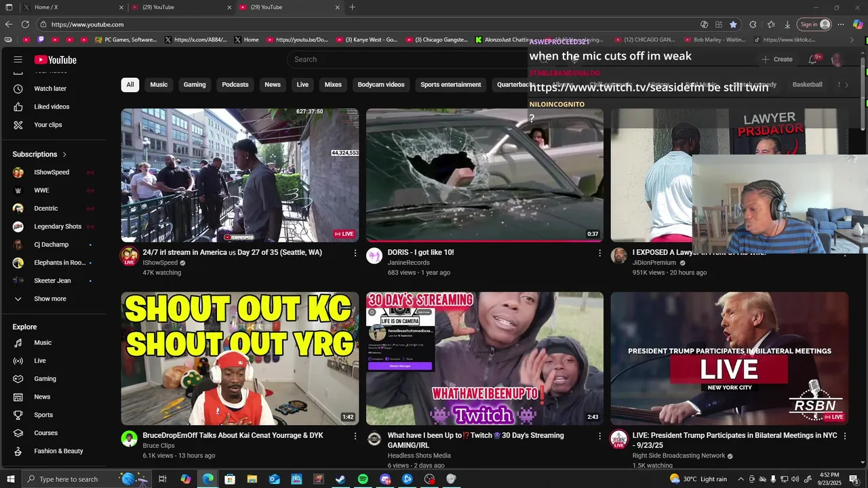This screenshot has height=488, width=868.
Task: Expand subscriptions with Show more
Action: pyautogui.click(x=50, y=299)
